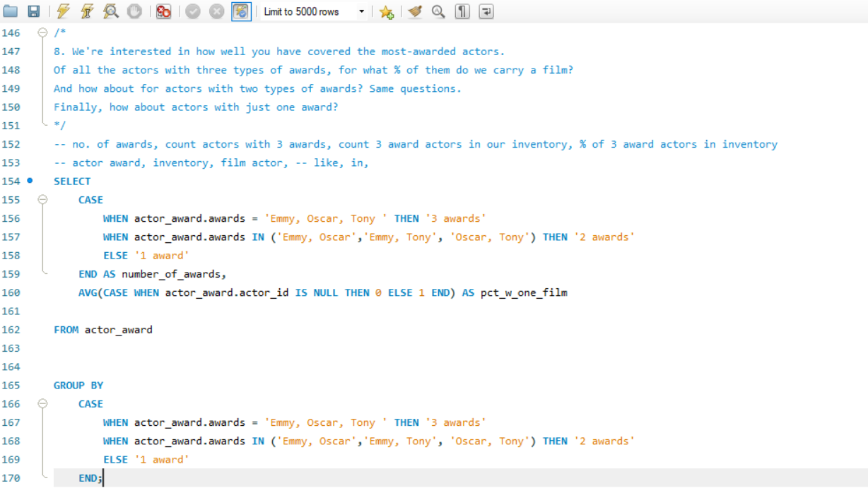Click the AVG function on line 160
The height and width of the screenshot is (493, 868).
tap(88, 292)
